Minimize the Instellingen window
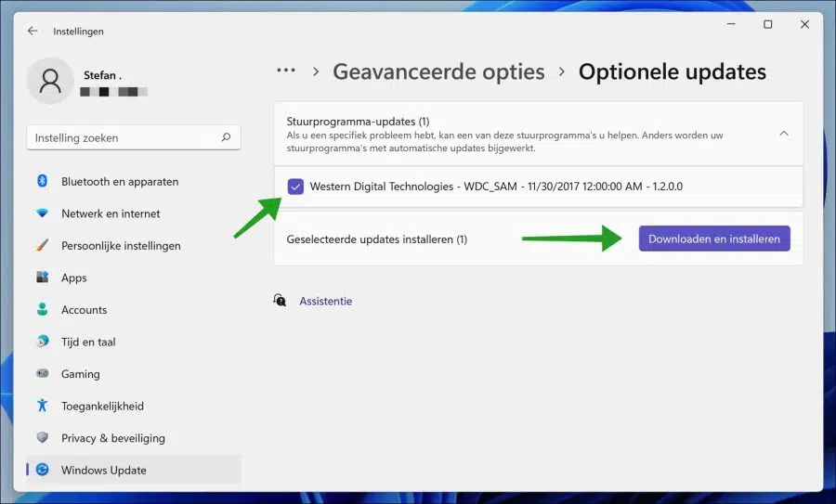The height and width of the screenshot is (504, 836). [731, 24]
